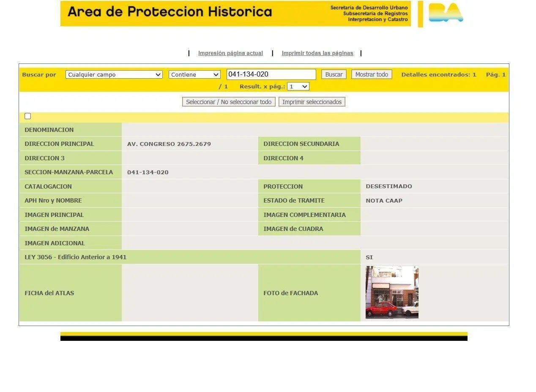Click the PROTECCION label
This screenshot has height=392, width=536.
(x=283, y=186)
